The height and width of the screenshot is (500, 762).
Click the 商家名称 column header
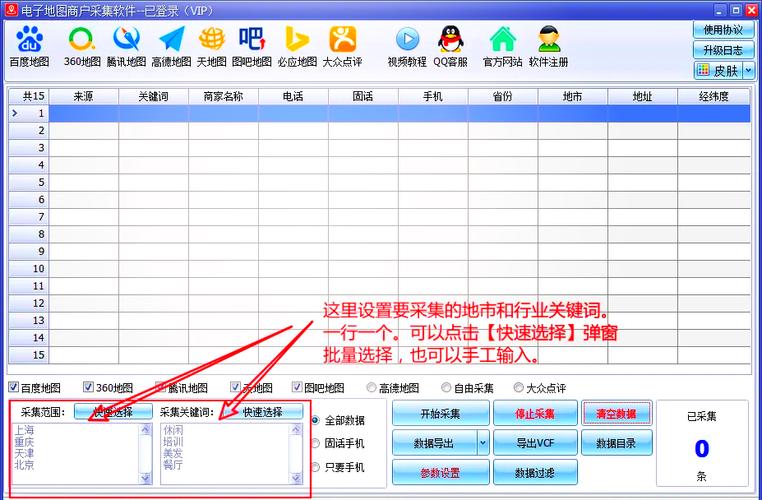223,97
